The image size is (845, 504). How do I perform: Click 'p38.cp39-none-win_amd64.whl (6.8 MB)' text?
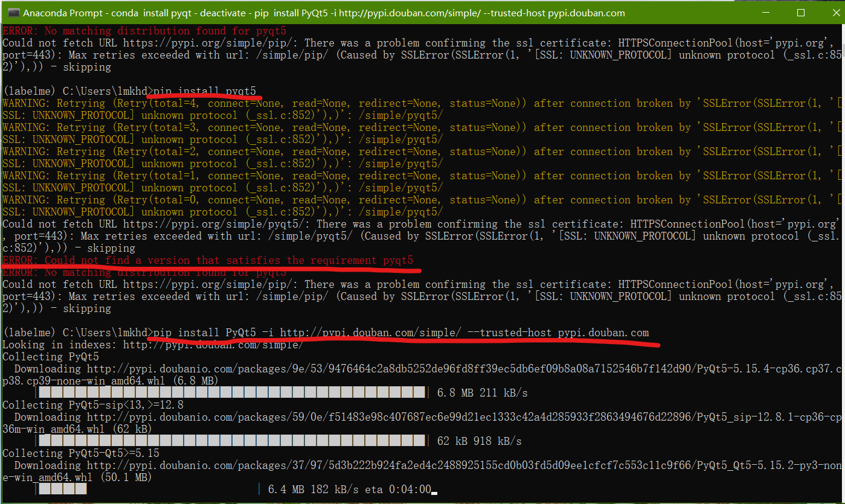coord(111,381)
